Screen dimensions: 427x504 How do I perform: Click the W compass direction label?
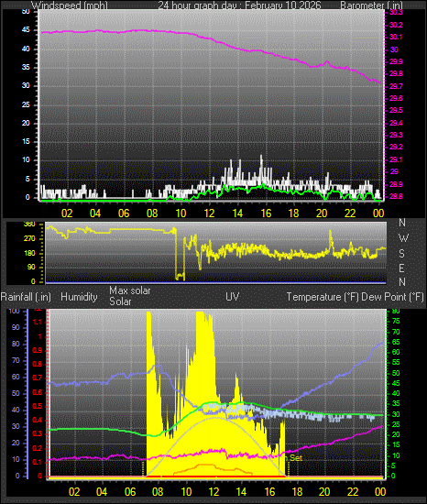(x=403, y=238)
